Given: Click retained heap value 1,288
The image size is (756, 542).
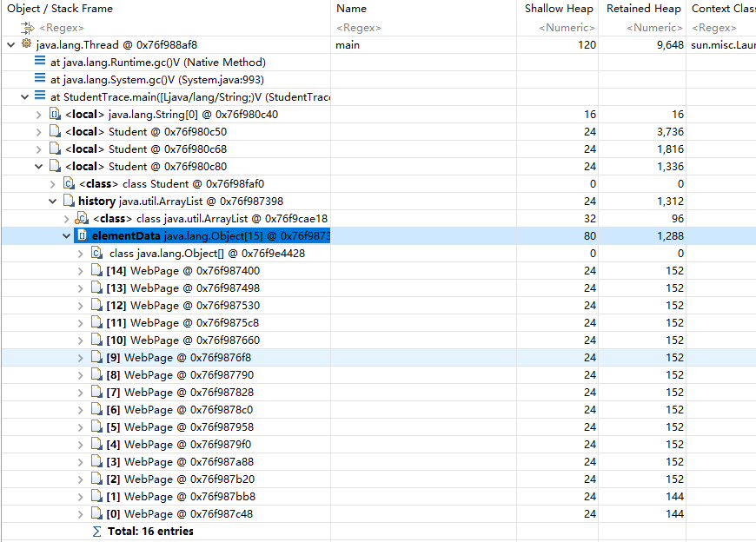Looking at the screenshot, I should [670, 235].
